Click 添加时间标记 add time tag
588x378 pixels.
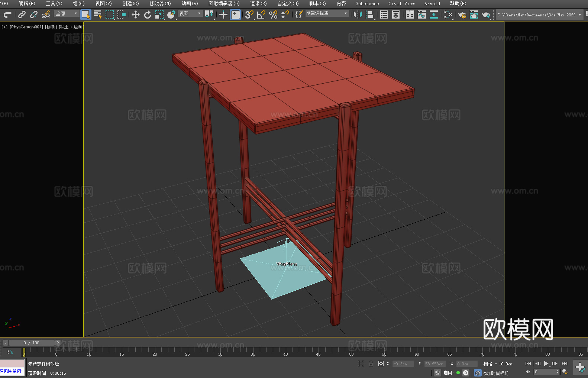click(x=495, y=373)
